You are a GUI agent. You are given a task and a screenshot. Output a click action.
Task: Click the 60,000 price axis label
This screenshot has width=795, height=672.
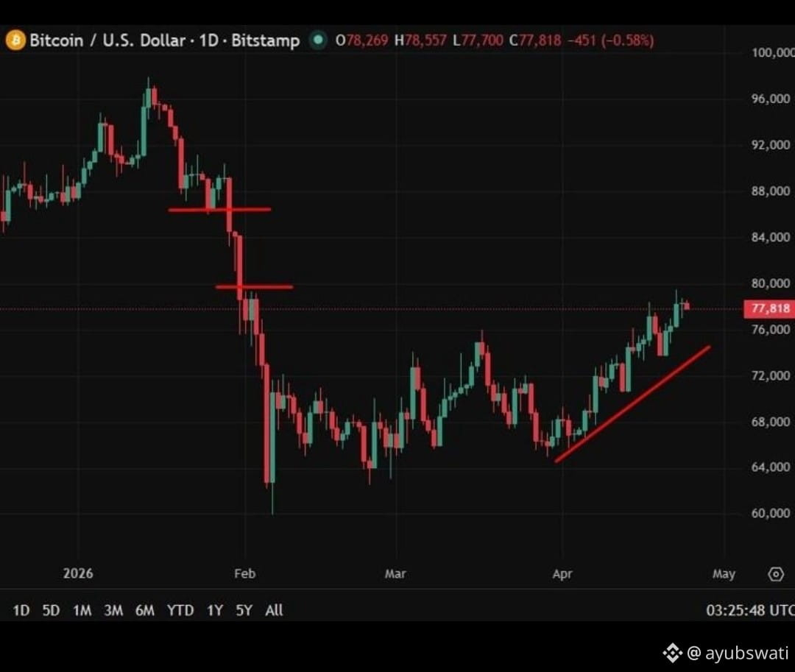pos(771,513)
